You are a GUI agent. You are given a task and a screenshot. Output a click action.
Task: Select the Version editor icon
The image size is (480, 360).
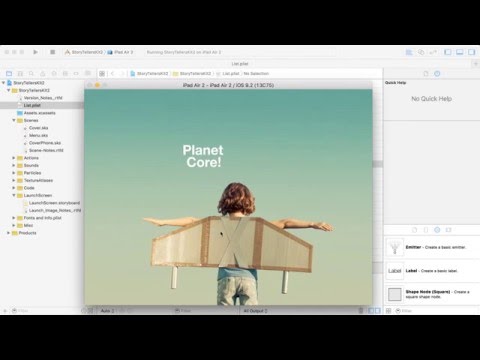tap(433, 52)
